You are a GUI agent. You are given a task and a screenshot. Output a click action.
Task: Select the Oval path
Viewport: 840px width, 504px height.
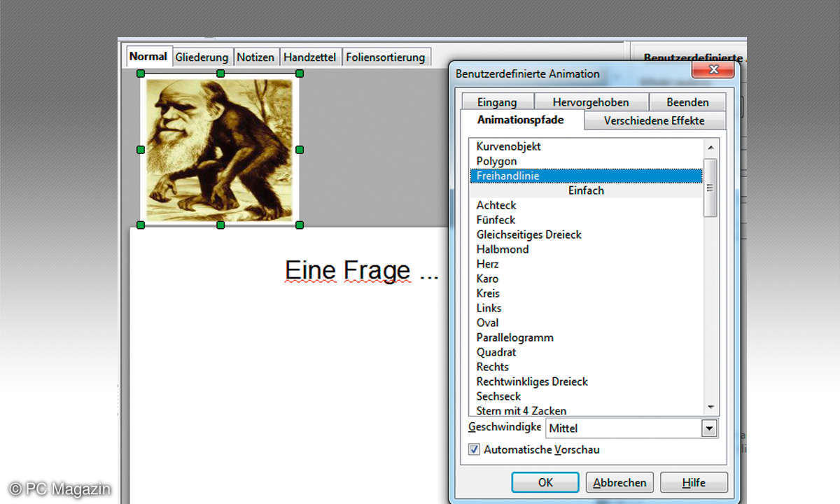click(x=586, y=323)
